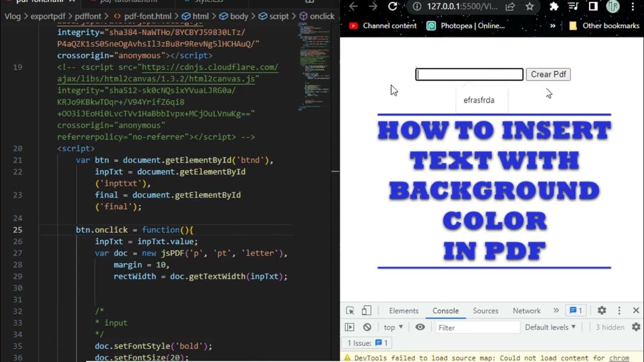Go back in browser history
Image resolution: width=644 pixels, height=362 pixels.
[x=353, y=7]
